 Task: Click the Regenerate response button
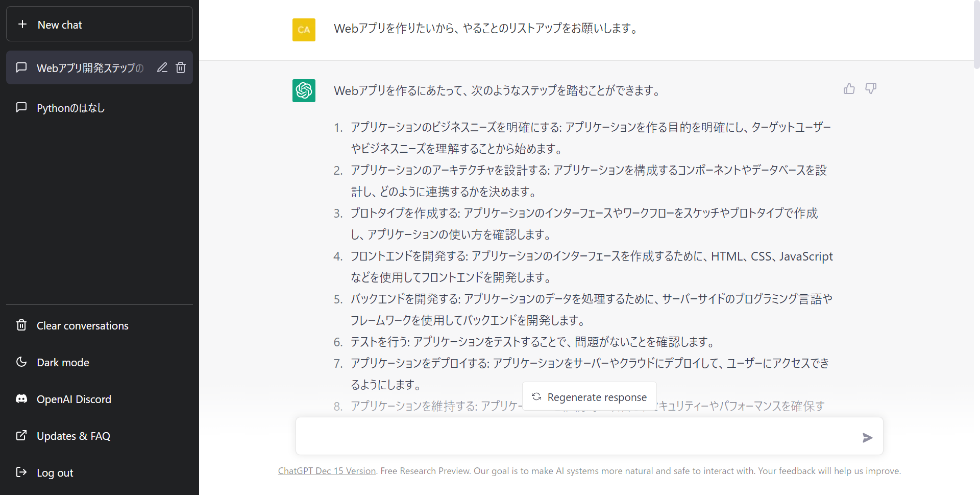point(589,396)
